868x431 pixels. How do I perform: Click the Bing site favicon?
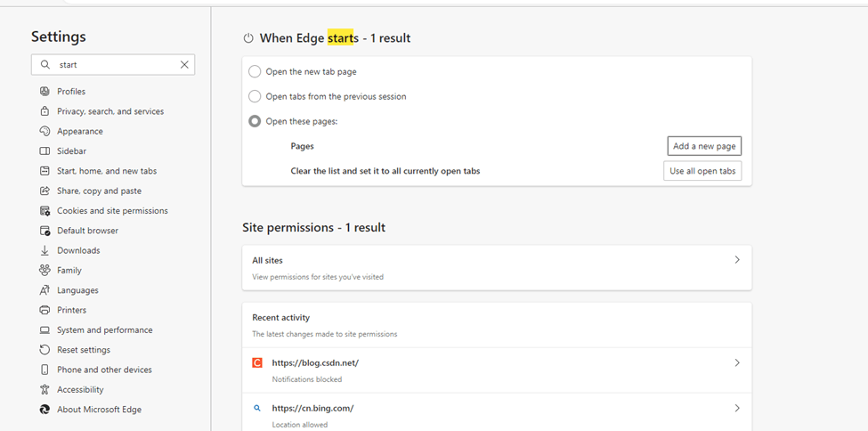point(257,408)
